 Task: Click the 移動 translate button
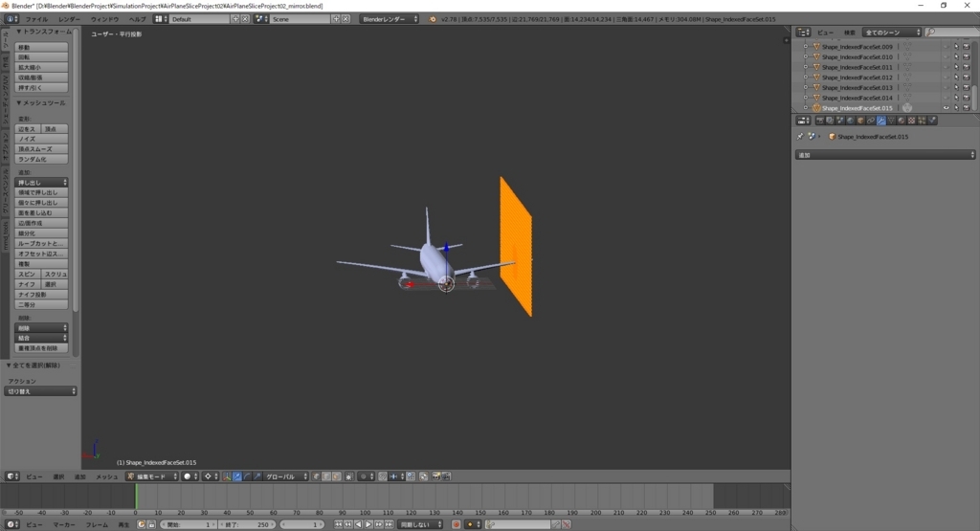click(x=41, y=47)
